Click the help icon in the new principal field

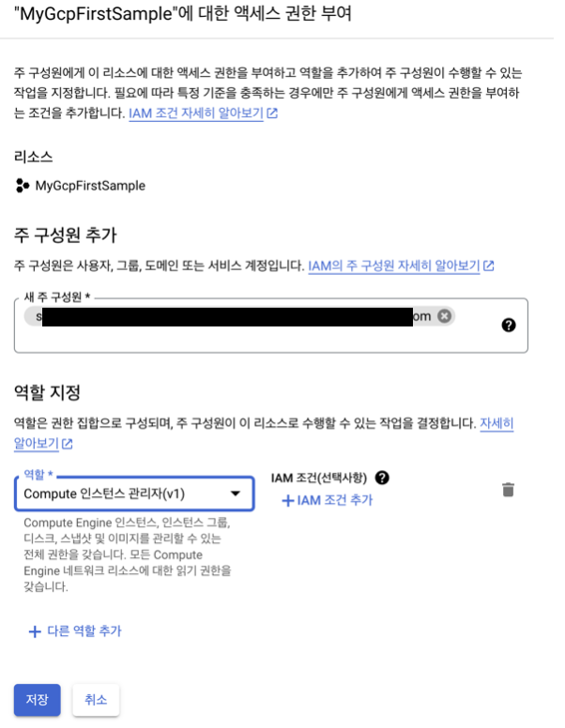[509, 325]
